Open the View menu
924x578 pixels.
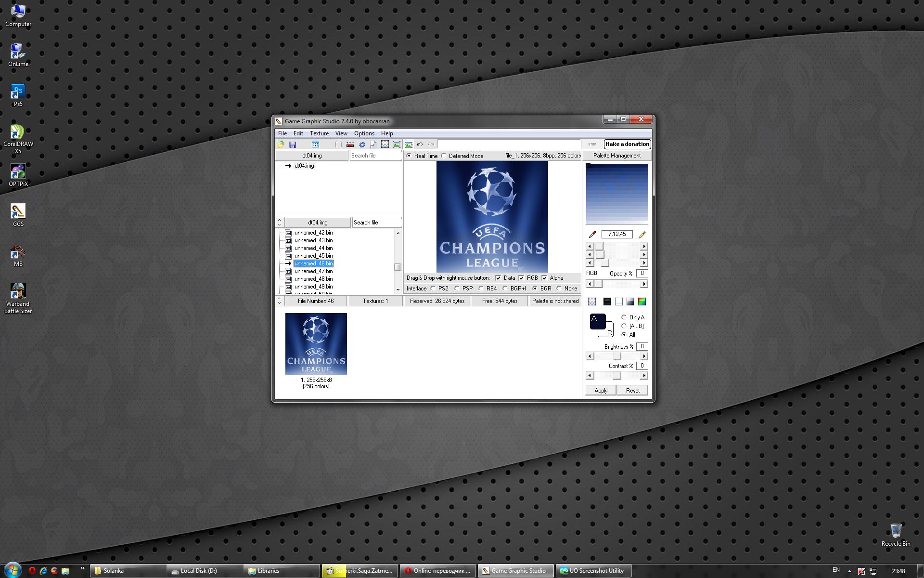(x=341, y=133)
